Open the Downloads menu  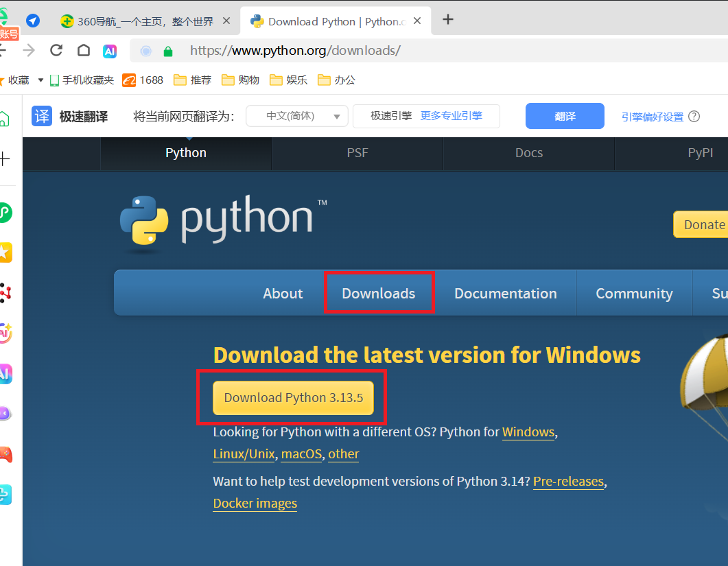click(x=378, y=294)
